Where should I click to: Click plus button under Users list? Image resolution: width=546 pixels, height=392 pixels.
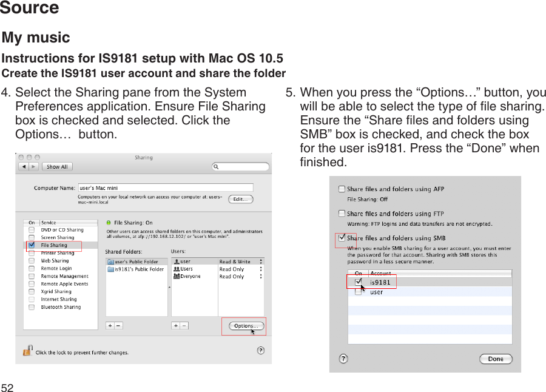point(176,326)
